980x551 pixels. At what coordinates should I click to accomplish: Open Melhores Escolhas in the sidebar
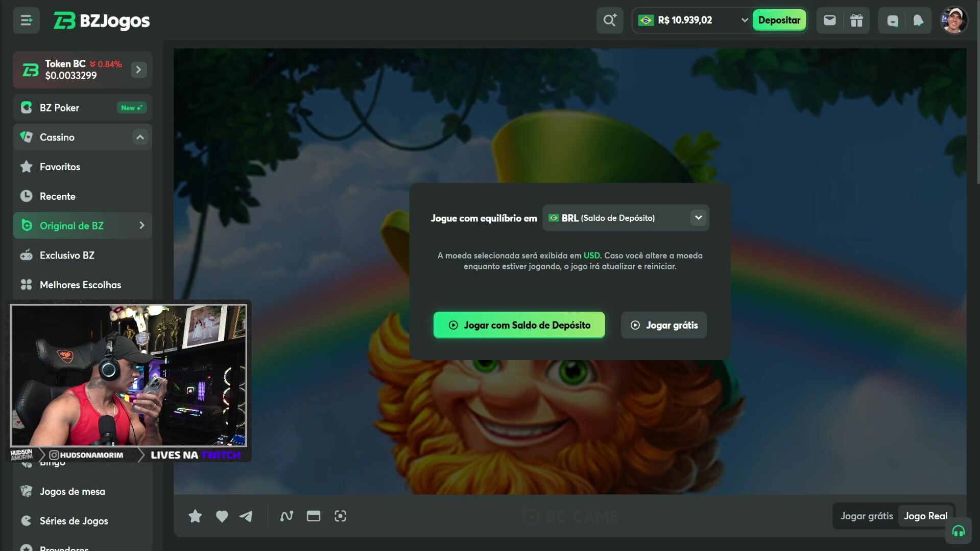pos(82,285)
